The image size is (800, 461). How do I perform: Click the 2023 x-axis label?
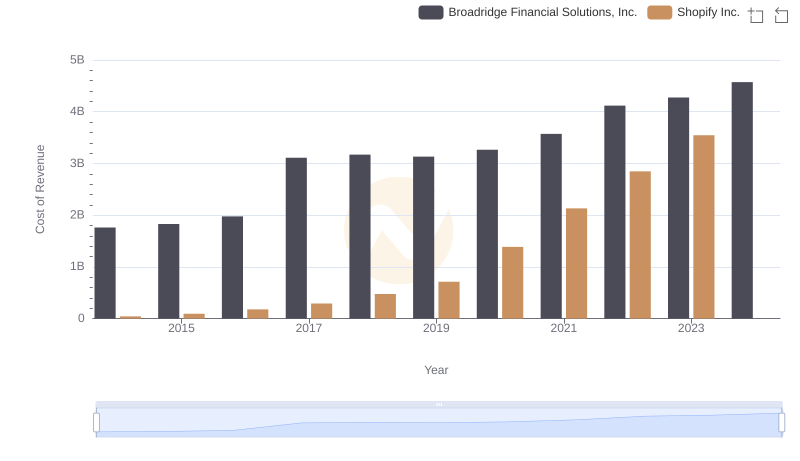(x=691, y=328)
